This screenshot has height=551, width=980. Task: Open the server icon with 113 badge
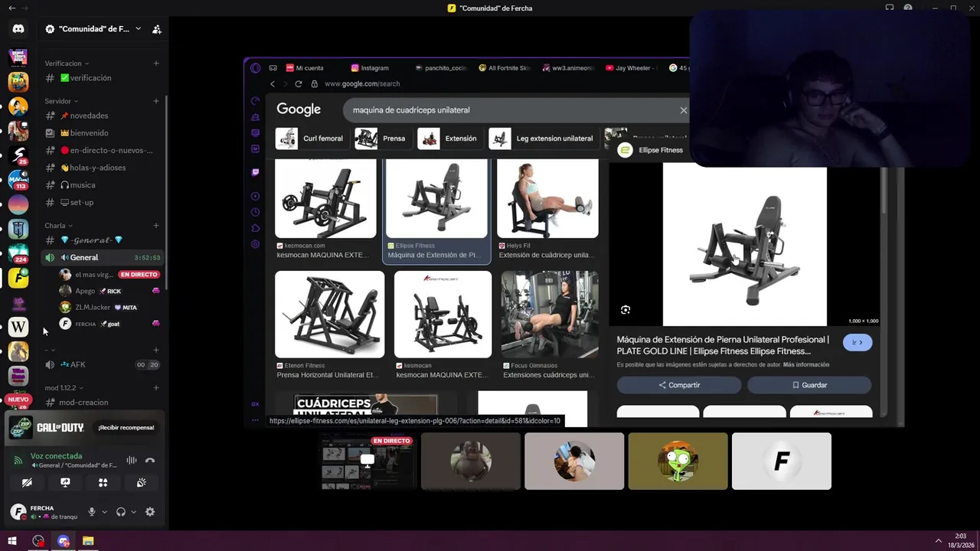click(x=18, y=180)
